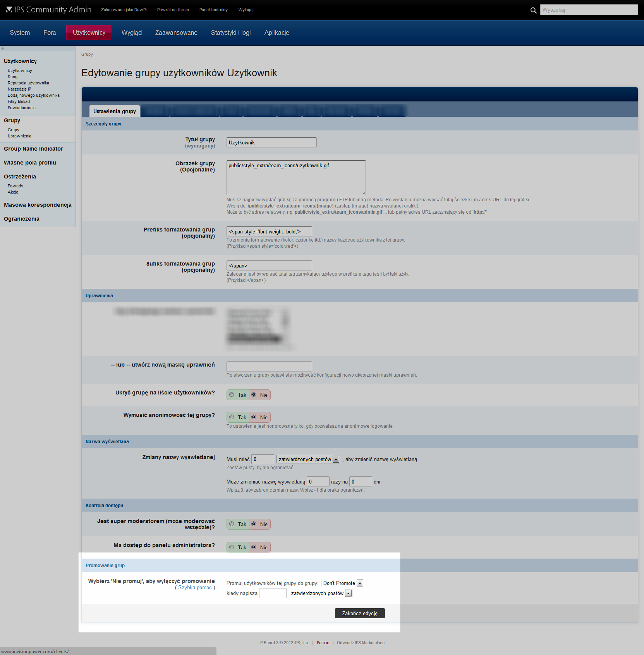Image resolution: width=644 pixels, height=655 pixels.
Task: Click 'Wyloguj' to log out
Action: [x=246, y=10]
